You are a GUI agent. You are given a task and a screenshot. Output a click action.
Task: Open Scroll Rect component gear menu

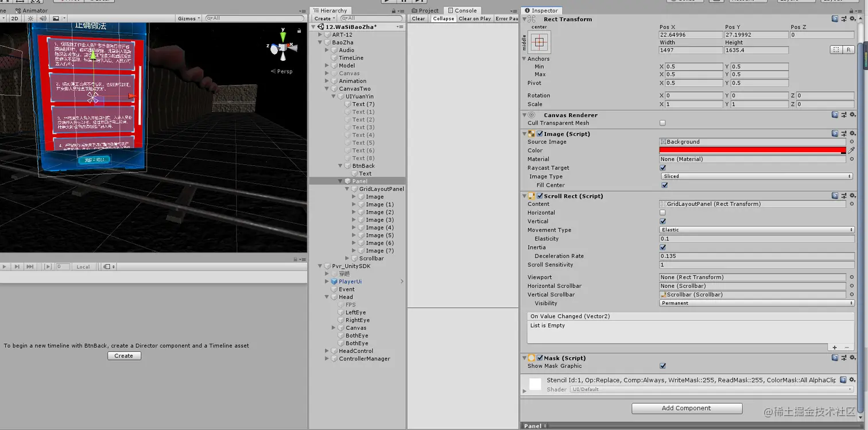coord(852,196)
